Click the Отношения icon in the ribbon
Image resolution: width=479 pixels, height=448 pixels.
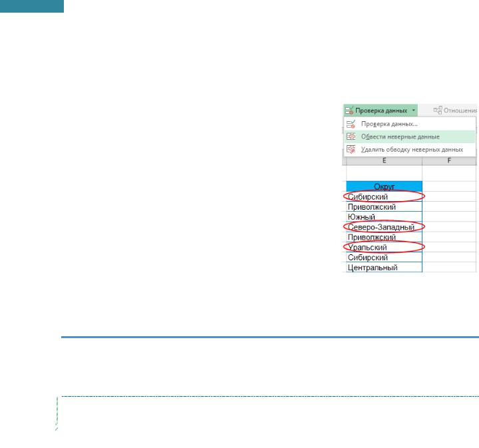pos(438,111)
